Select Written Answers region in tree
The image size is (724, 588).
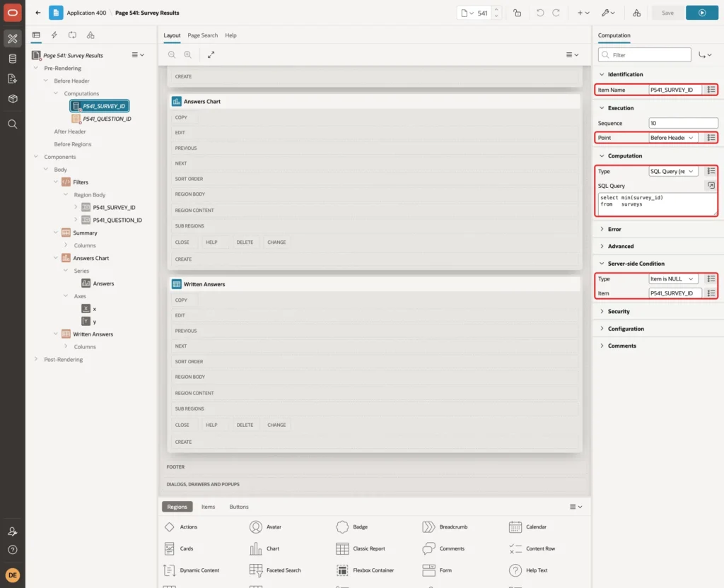93,334
